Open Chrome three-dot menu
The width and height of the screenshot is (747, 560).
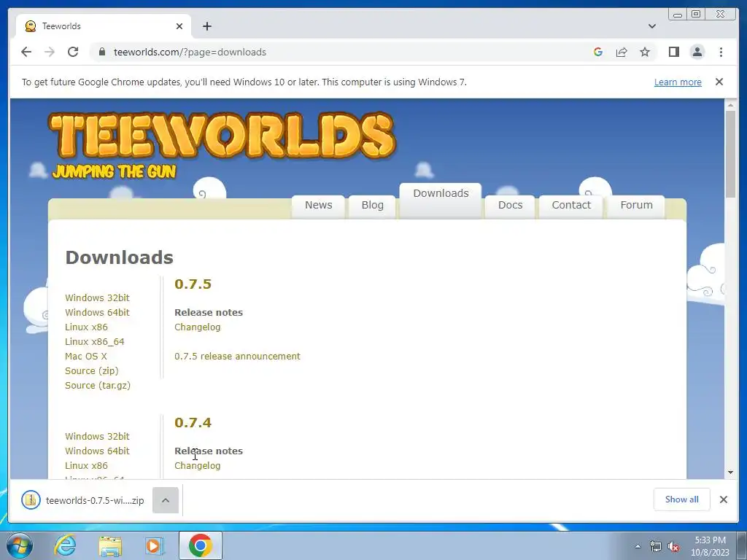click(721, 52)
